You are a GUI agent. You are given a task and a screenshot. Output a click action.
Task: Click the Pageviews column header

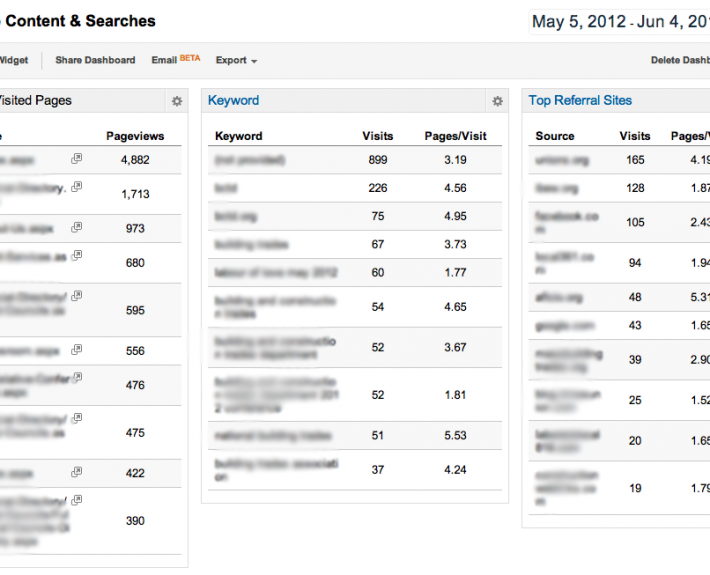tap(135, 136)
